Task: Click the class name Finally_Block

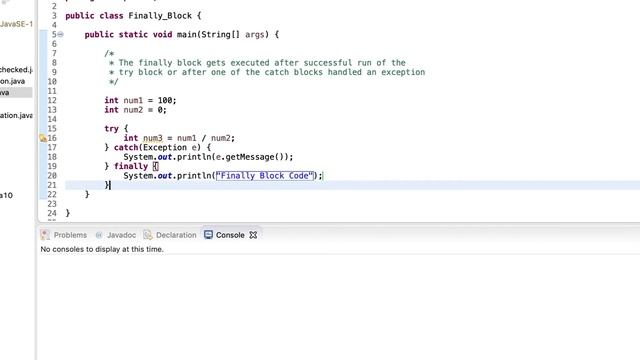Action: (x=160, y=16)
